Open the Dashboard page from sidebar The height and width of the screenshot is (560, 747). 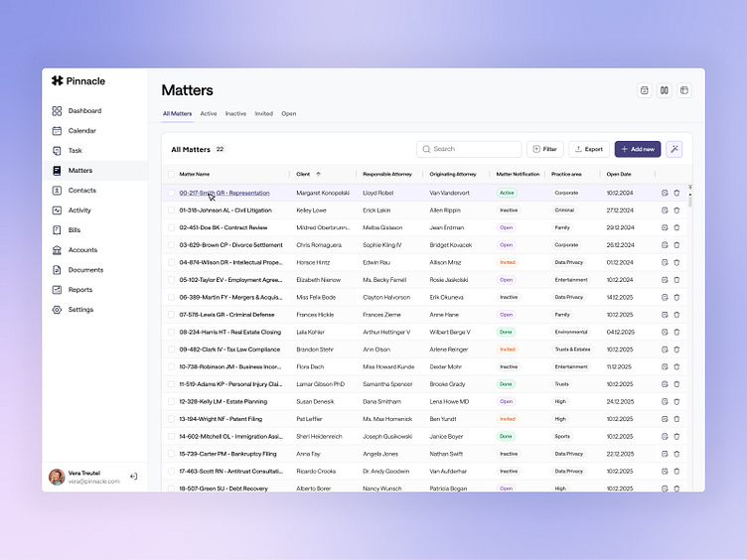(x=84, y=111)
